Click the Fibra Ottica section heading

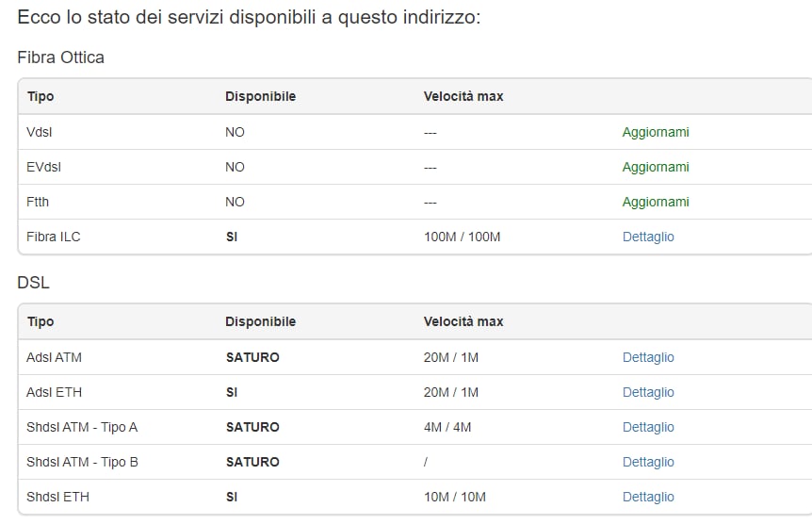[60, 57]
